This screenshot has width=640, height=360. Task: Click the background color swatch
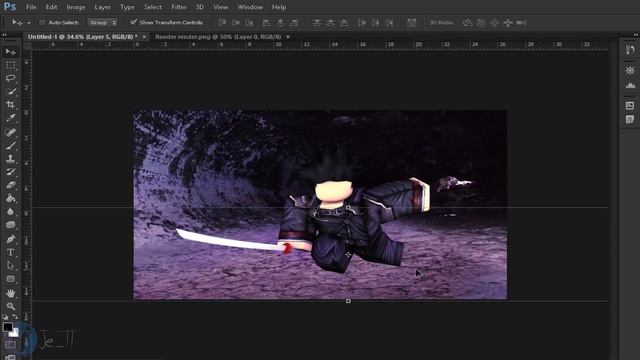point(15,333)
